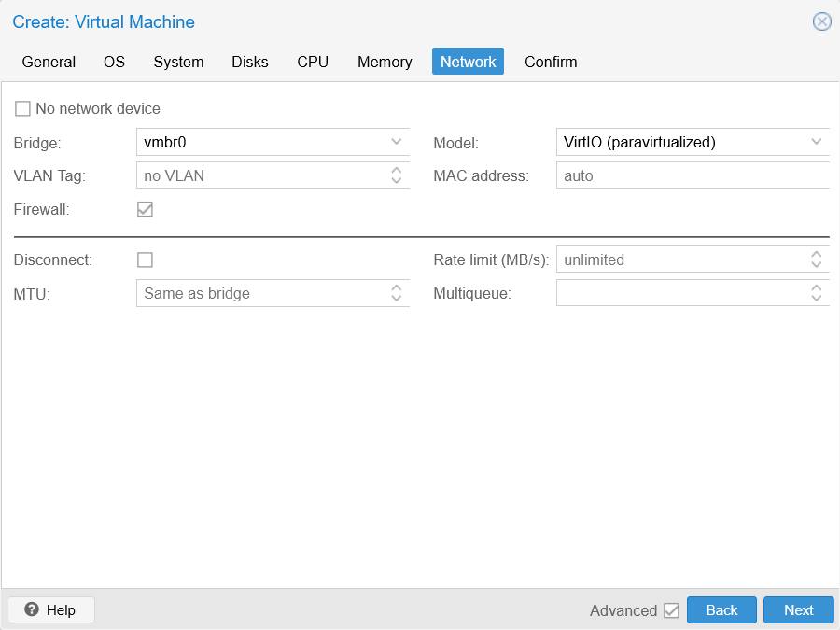Open the Model dropdown arrow
840x630 pixels.
point(816,142)
